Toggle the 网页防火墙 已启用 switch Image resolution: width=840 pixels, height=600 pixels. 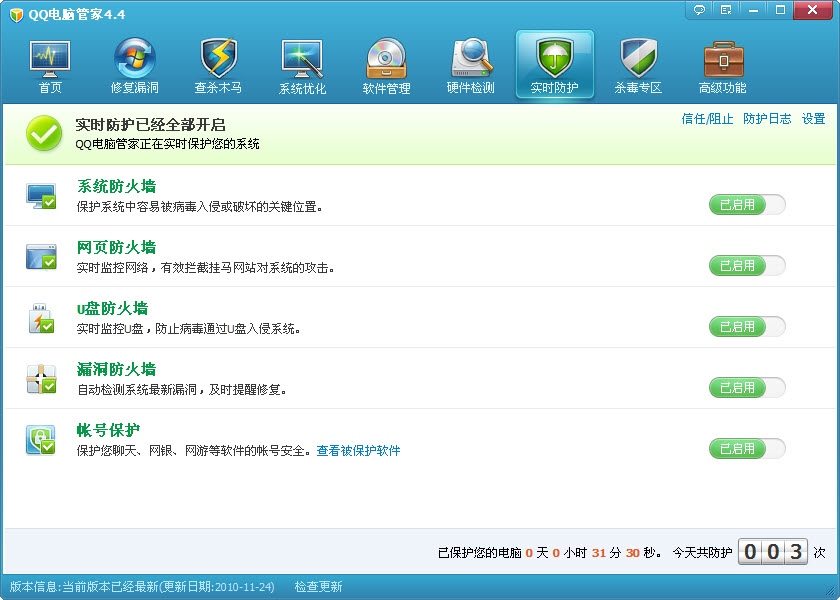747,266
